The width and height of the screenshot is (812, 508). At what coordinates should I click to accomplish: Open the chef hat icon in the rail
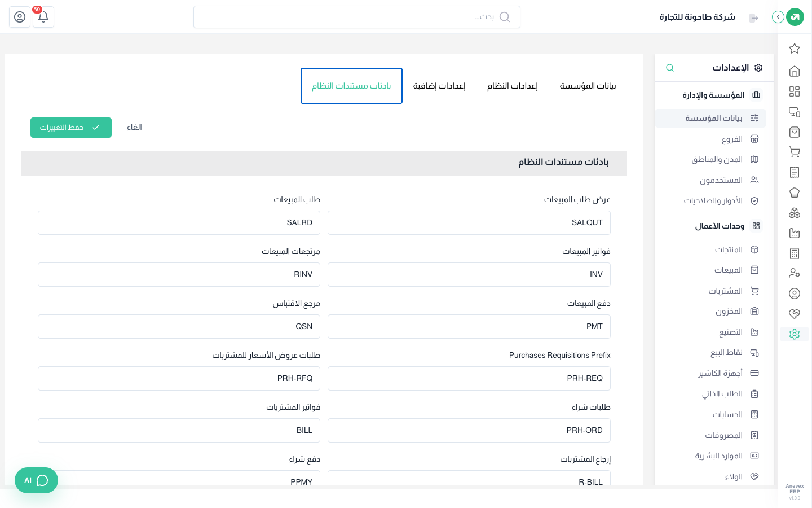795,192
